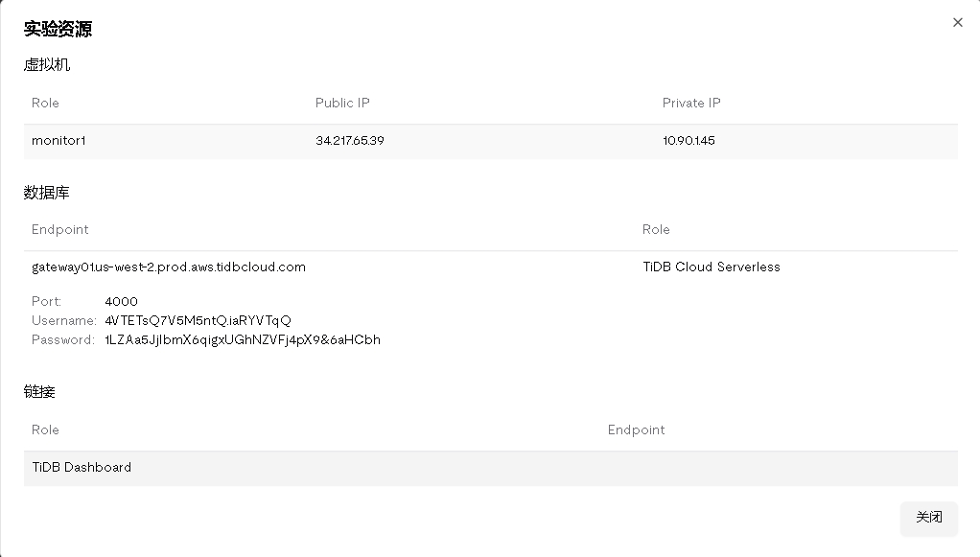Click the TiDB Cloud Serverless role text
Image resolution: width=980 pixels, height=557 pixels.
tap(711, 267)
